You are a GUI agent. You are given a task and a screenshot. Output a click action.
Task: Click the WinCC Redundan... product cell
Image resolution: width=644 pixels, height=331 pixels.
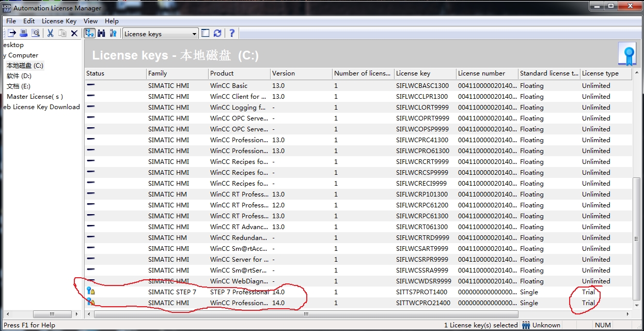(x=239, y=238)
